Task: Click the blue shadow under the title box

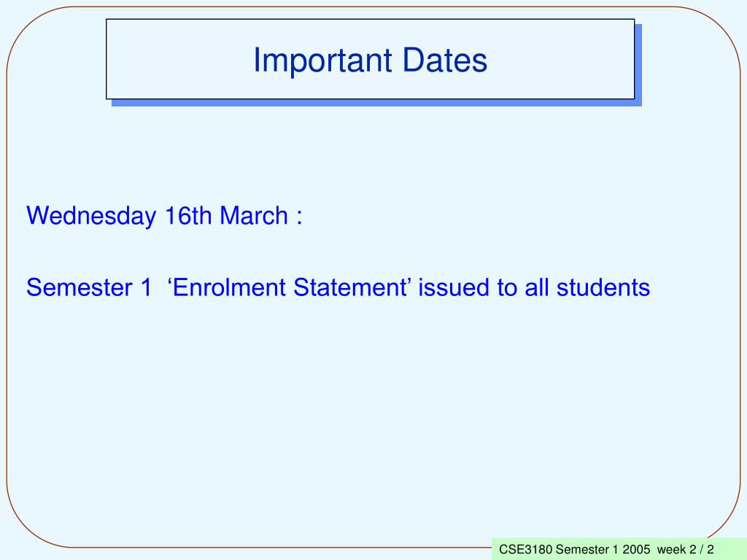Action: point(376,103)
